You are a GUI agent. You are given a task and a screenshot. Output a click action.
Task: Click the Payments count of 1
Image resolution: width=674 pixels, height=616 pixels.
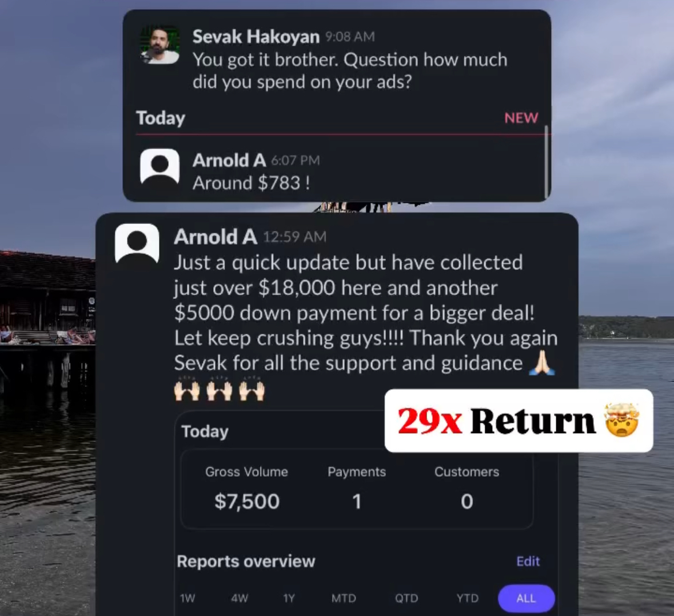[x=356, y=501]
